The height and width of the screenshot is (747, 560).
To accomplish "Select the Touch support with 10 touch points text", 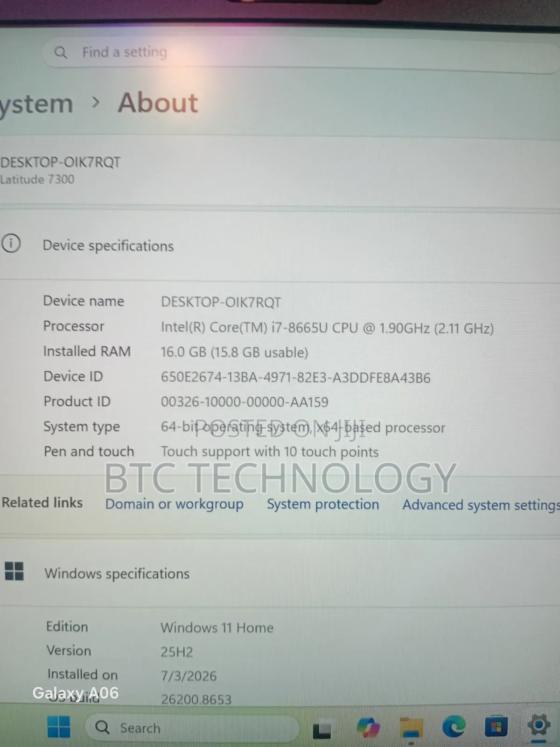I will pos(270,452).
